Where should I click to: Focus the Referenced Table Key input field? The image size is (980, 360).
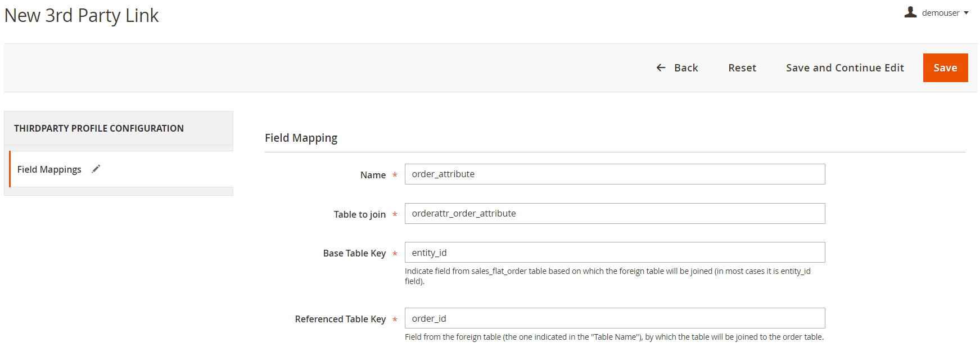615,318
